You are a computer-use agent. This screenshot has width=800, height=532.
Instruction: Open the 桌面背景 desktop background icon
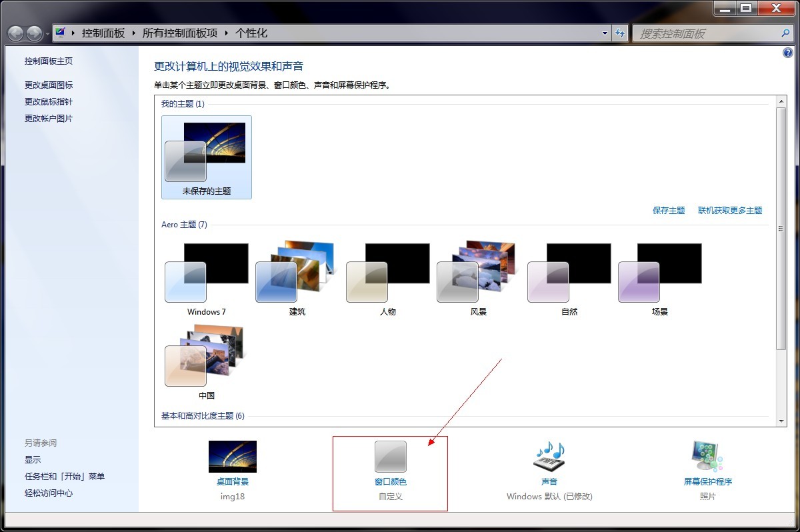(232, 457)
